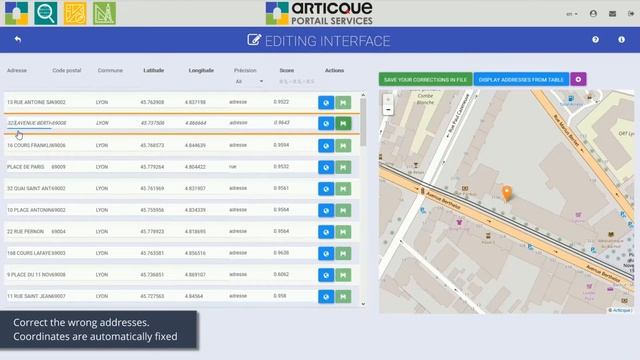
Task: Sort by the Latitude column header
Action: point(153,70)
